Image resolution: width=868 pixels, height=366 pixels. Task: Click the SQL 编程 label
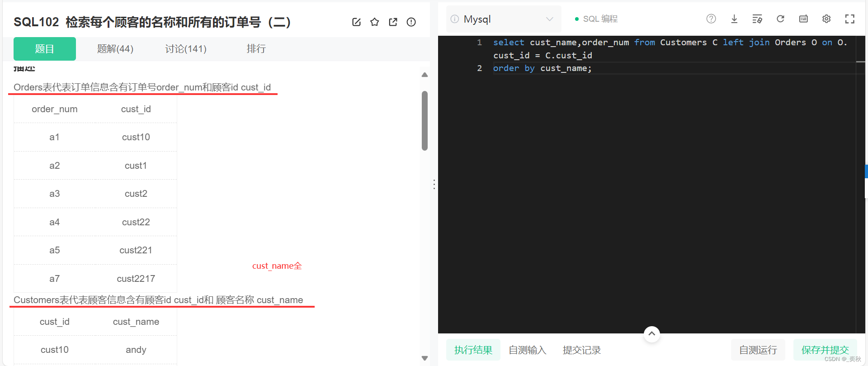pyautogui.click(x=600, y=19)
